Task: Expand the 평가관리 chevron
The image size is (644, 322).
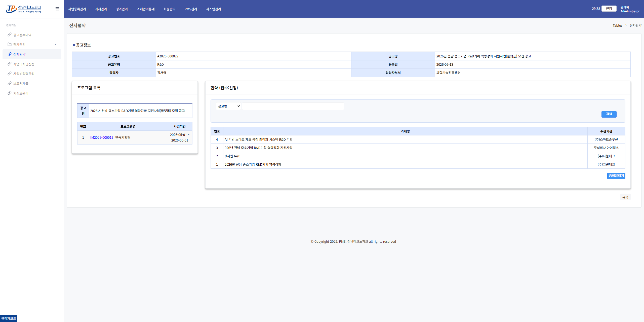Action: (x=56, y=44)
